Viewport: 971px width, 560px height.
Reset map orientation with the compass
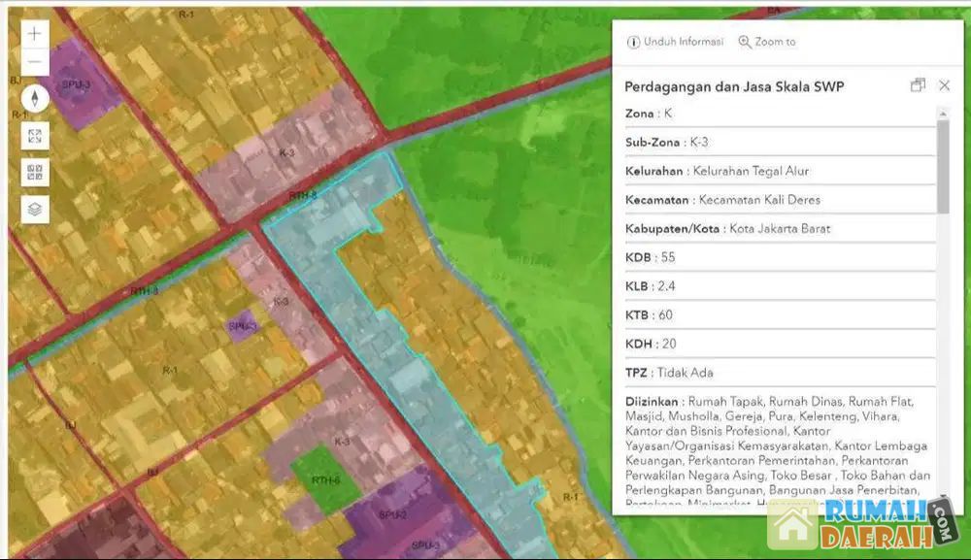35,98
